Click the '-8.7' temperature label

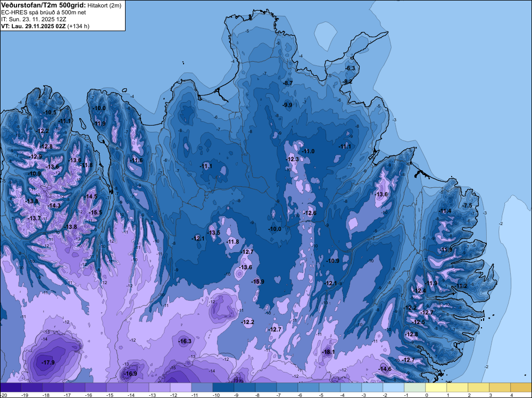click(x=288, y=83)
